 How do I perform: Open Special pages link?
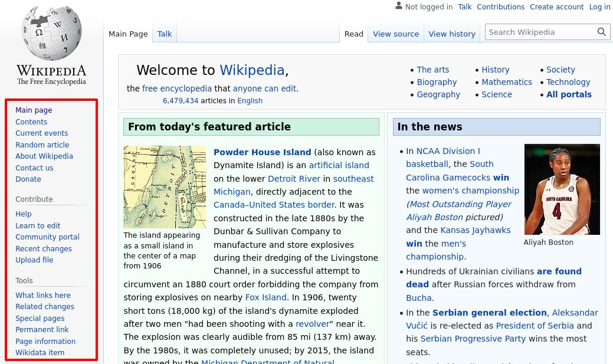coord(40,318)
